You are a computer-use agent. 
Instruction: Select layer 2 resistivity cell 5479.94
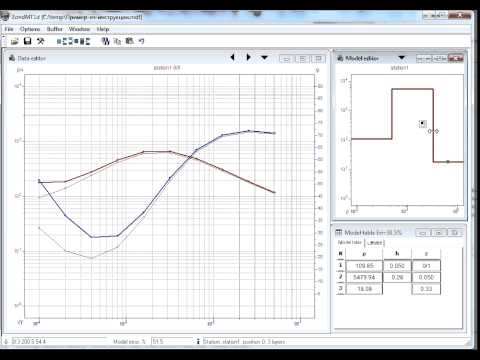pos(364,277)
